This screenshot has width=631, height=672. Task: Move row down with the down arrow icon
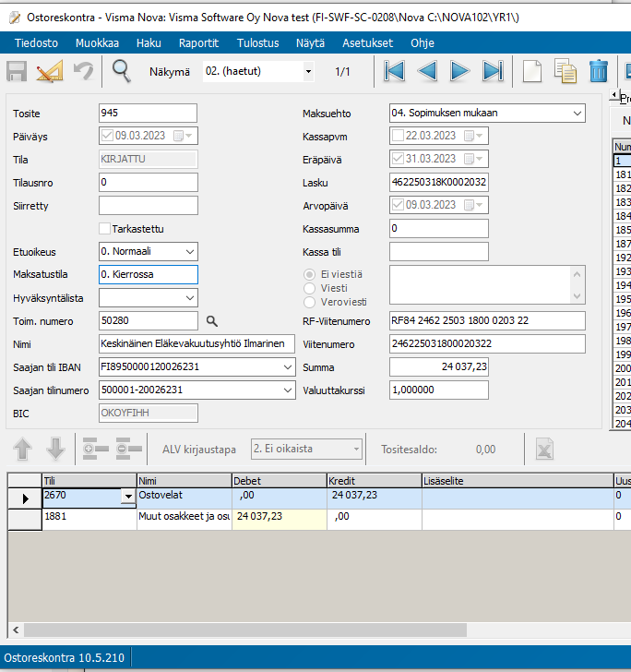(55, 450)
